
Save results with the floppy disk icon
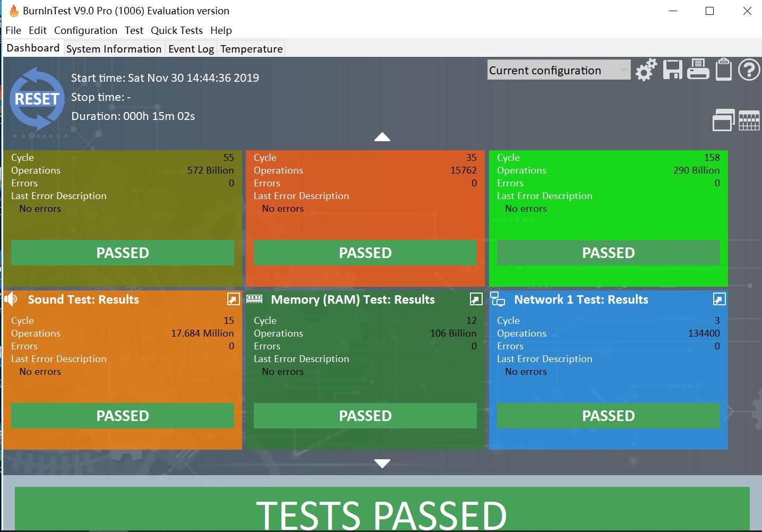(672, 70)
